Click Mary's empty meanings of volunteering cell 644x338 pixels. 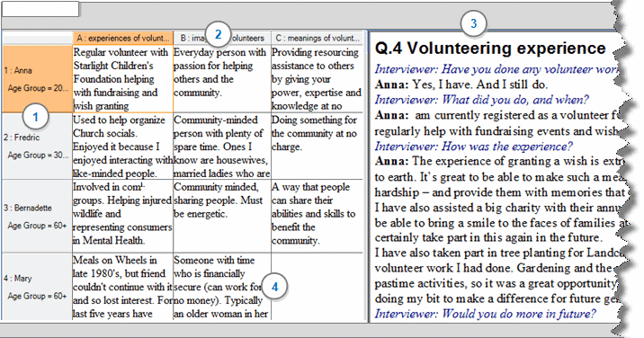point(318,287)
